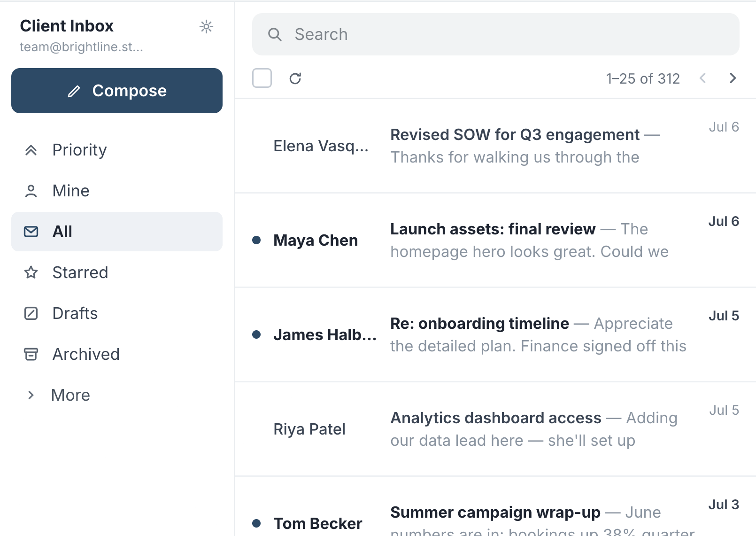
Task: Open the Archived folder
Action: [x=117, y=354]
